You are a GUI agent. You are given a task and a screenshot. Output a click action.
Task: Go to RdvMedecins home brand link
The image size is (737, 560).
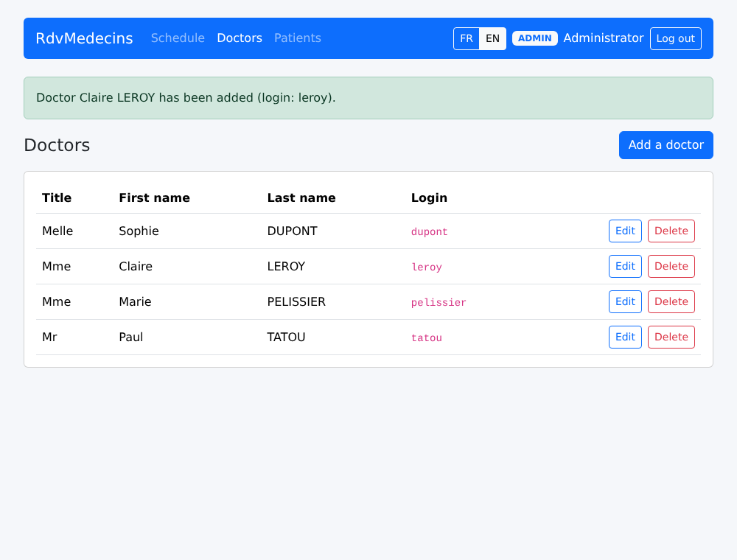tap(84, 38)
